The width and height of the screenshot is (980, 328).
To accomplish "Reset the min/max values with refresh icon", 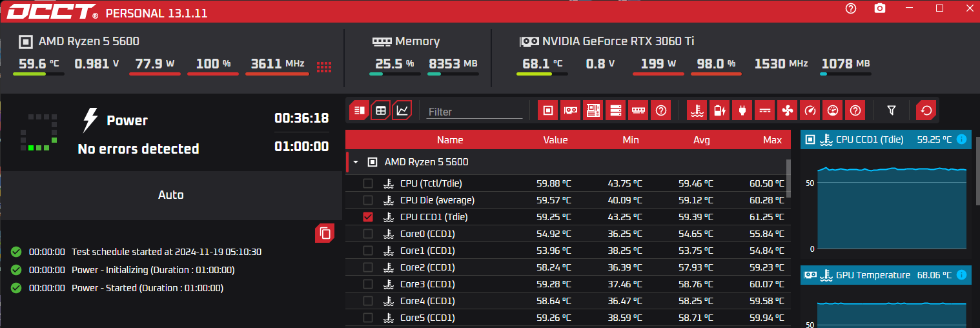I will [x=926, y=110].
